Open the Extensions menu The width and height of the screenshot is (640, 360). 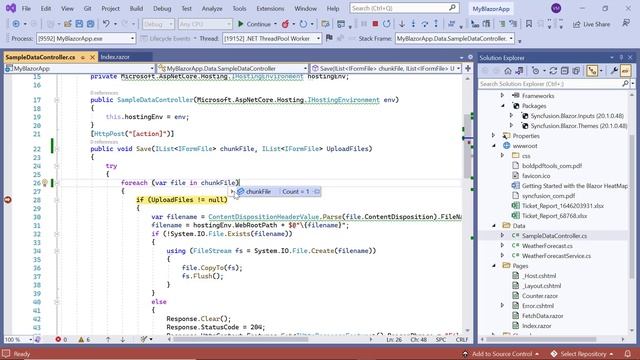click(270, 8)
